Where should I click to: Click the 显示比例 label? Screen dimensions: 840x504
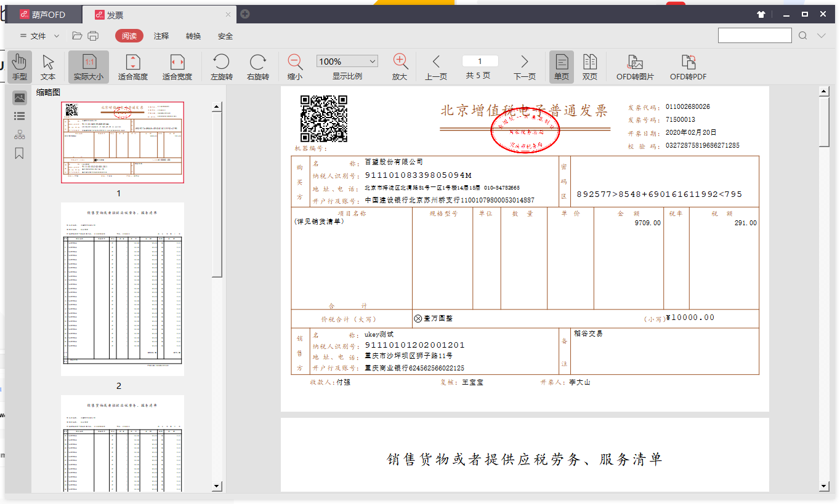tap(347, 76)
